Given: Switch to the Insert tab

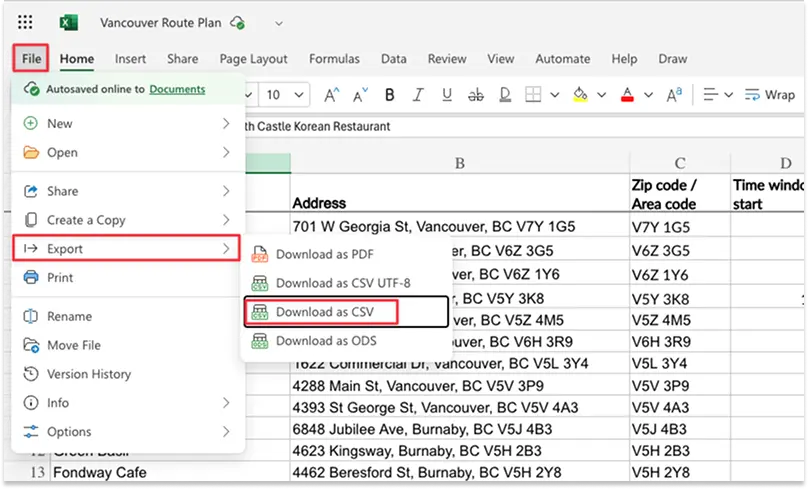Looking at the screenshot, I should [130, 59].
